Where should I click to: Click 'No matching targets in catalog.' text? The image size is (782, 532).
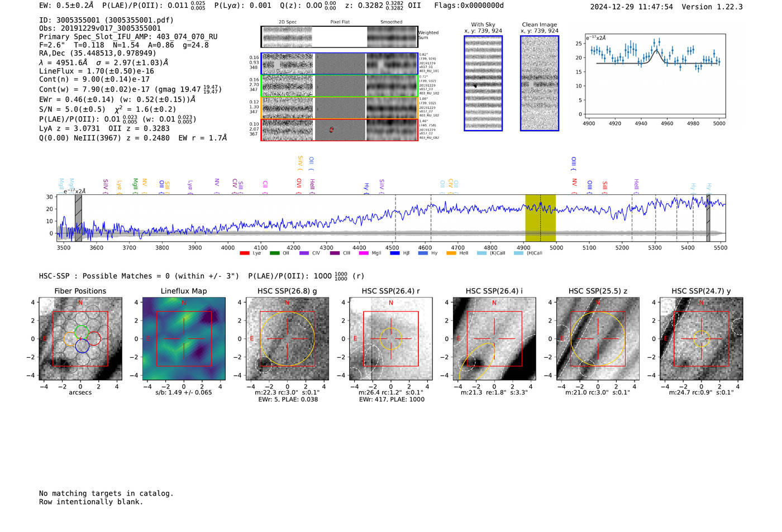point(106,493)
